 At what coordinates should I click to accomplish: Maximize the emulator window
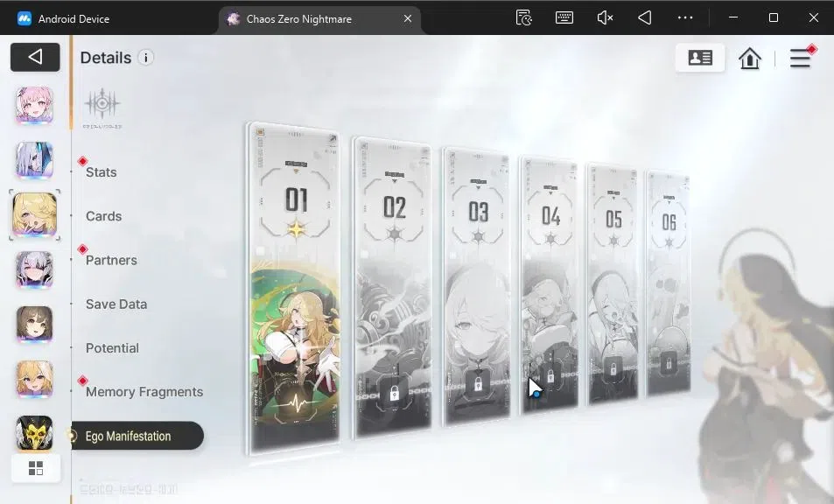774,17
